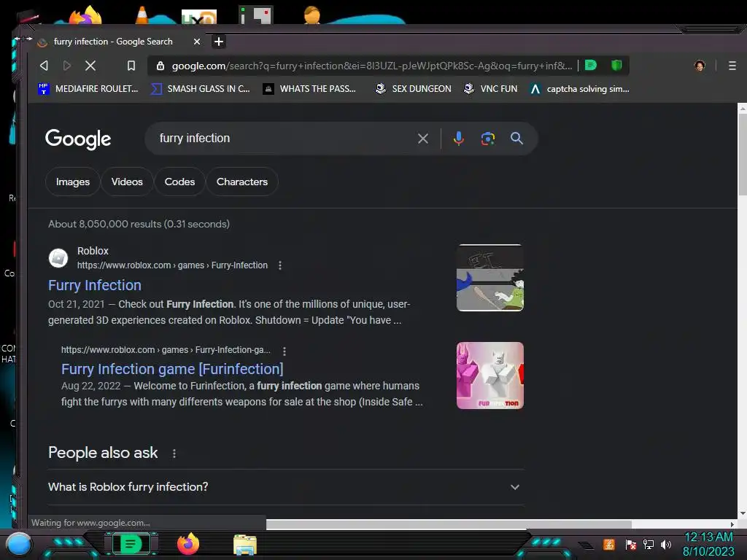
Task: Click the What is Roblox furry infection? text
Action: (x=128, y=486)
